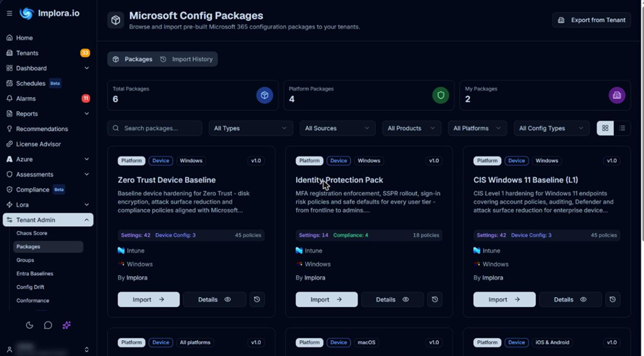Expand the Assessments menu chevron
The height and width of the screenshot is (356, 644).
(x=86, y=174)
